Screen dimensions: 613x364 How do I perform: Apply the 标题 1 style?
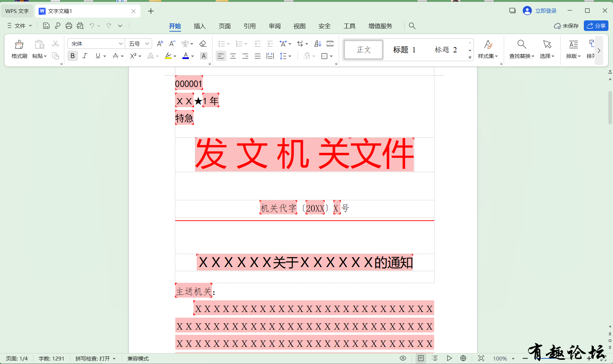click(404, 50)
